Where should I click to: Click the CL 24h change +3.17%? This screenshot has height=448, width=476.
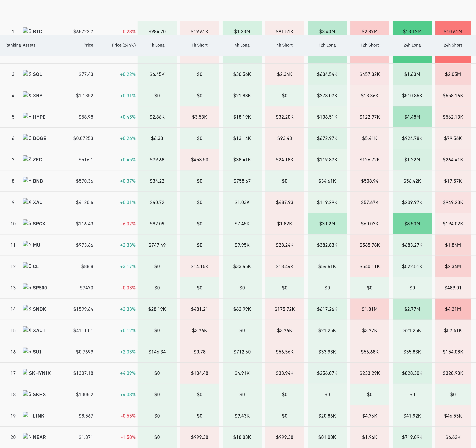coord(128,266)
